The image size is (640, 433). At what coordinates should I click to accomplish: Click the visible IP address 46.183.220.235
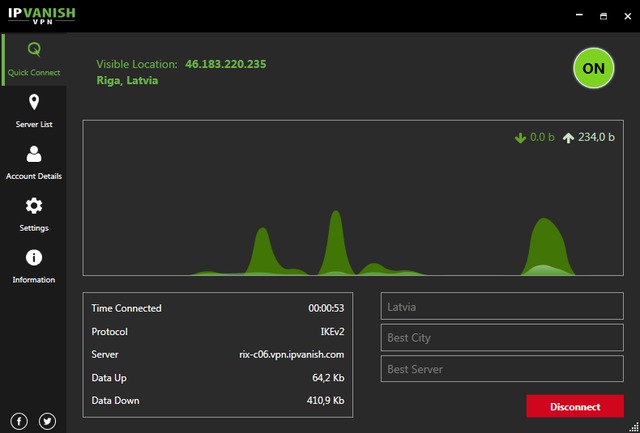pos(225,64)
